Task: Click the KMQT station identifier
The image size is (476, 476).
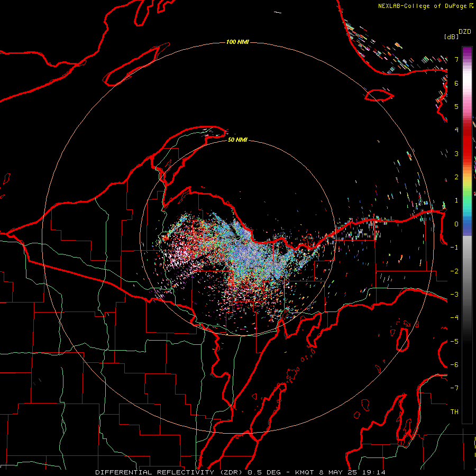Action: pos(305,472)
